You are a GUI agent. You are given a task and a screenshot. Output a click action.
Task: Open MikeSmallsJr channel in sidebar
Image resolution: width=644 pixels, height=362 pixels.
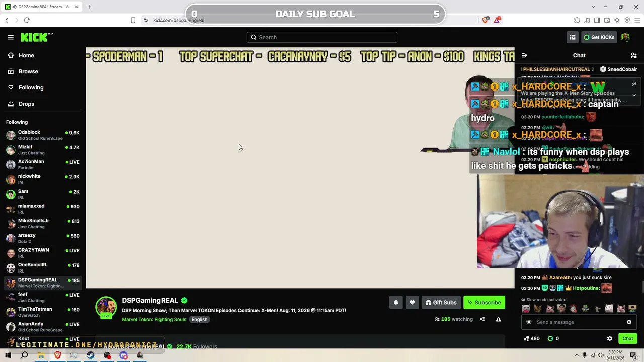[42, 224]
